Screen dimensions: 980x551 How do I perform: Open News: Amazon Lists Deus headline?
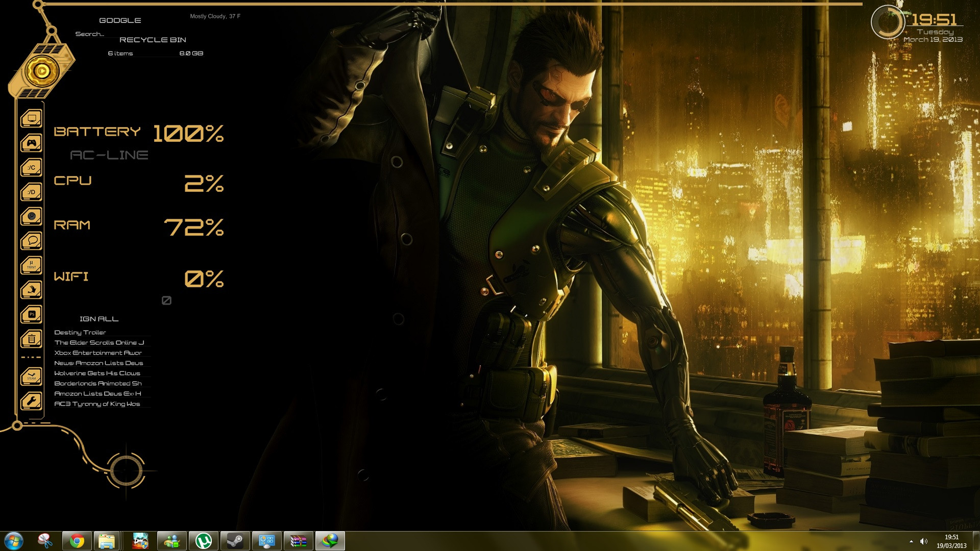pos(99,363)
